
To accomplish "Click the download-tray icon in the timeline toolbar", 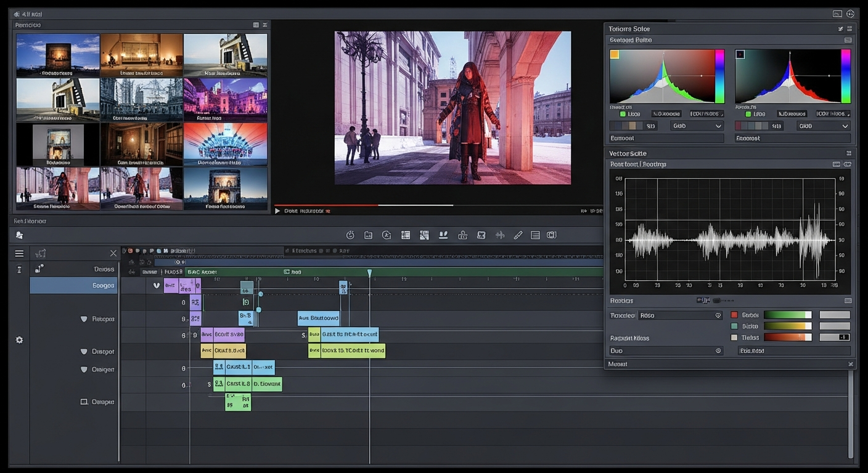I will pos(443,235).
